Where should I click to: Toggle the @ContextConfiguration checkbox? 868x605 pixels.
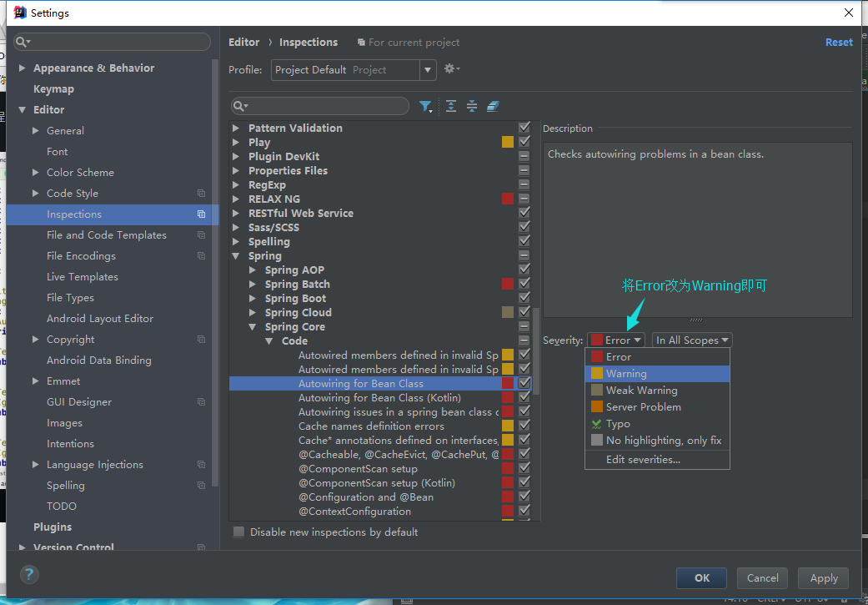point(524,511)
